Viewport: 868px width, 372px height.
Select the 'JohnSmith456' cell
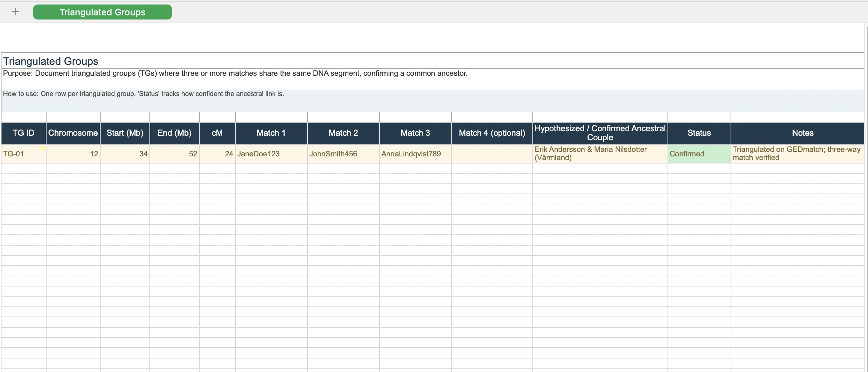[344, 154]
